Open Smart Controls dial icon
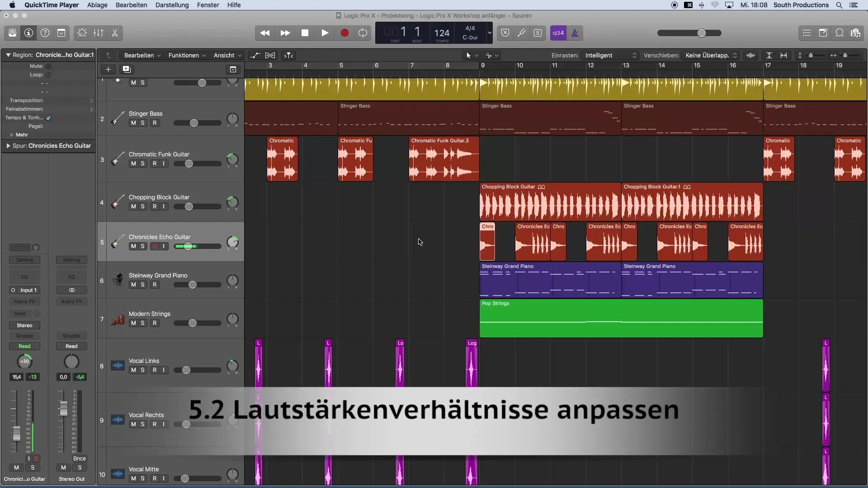This screenshot has height=488, width=868. tap(82, 33)
